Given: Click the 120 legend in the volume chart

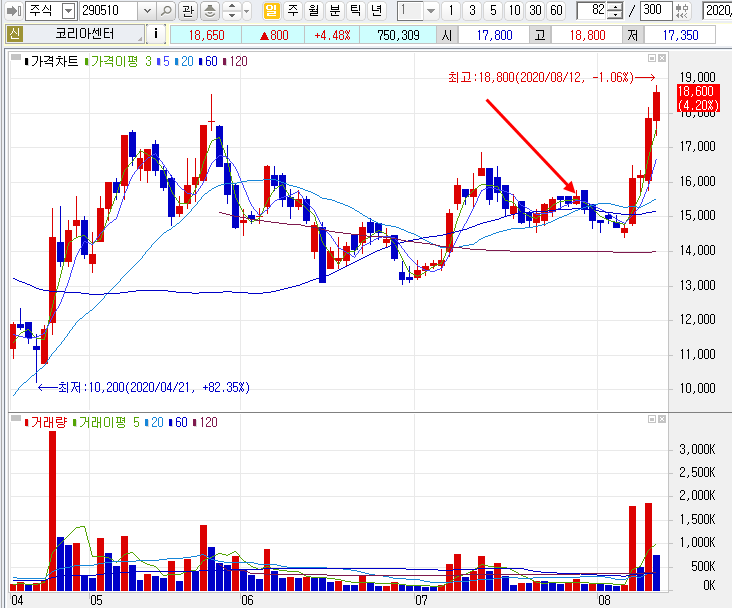Looking at the screenshot, I should 205,422.
